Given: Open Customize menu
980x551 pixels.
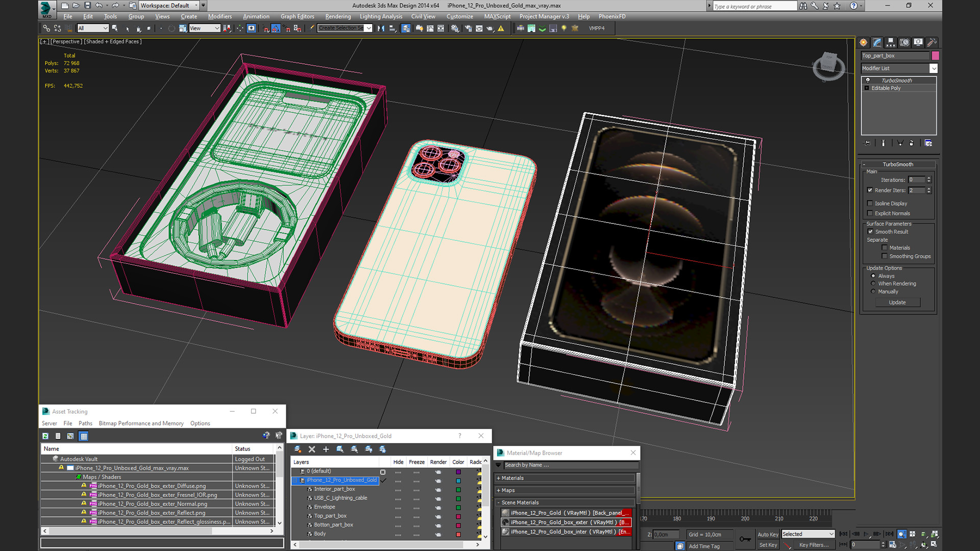Looking at the screenshot, I should (459, 16).
